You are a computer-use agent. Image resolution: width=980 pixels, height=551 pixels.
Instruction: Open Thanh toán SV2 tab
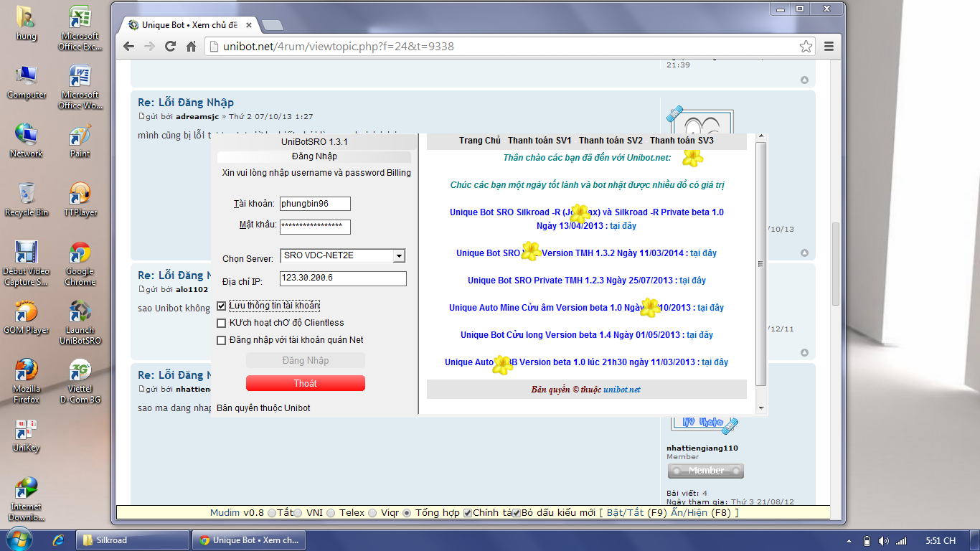(611, 141)
